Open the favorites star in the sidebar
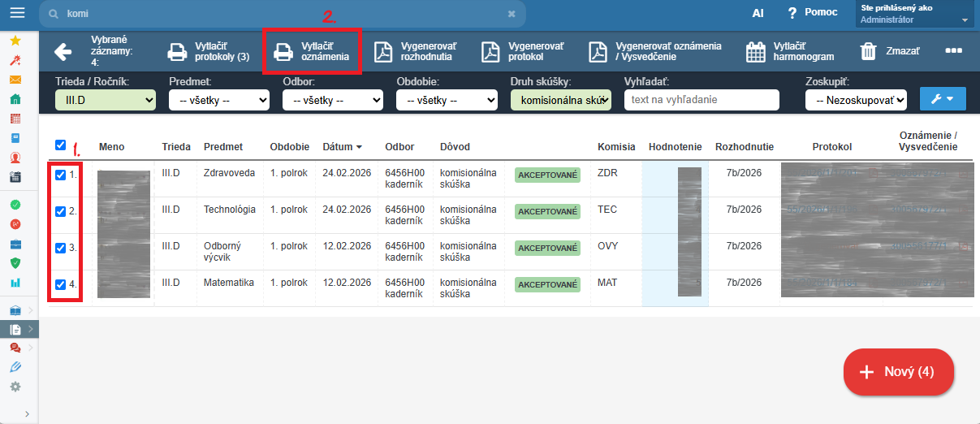980x424 pixels. [x=15, y=41]
